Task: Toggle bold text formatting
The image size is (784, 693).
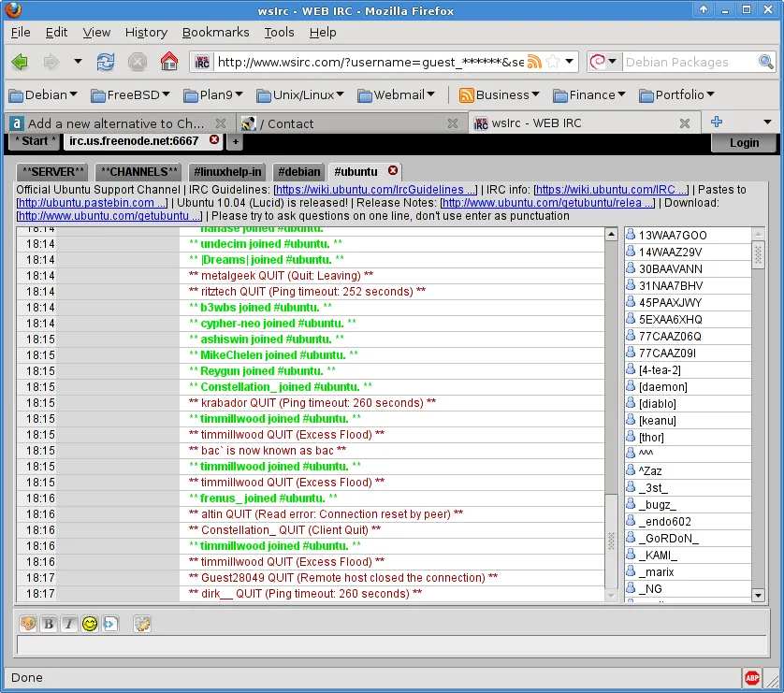Action: [x=48, y=624]
